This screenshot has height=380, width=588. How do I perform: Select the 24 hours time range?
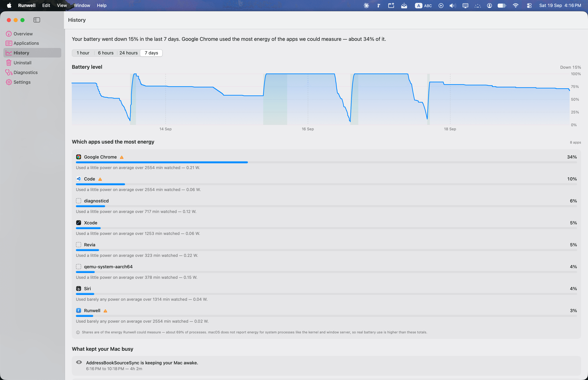point(129,53)
